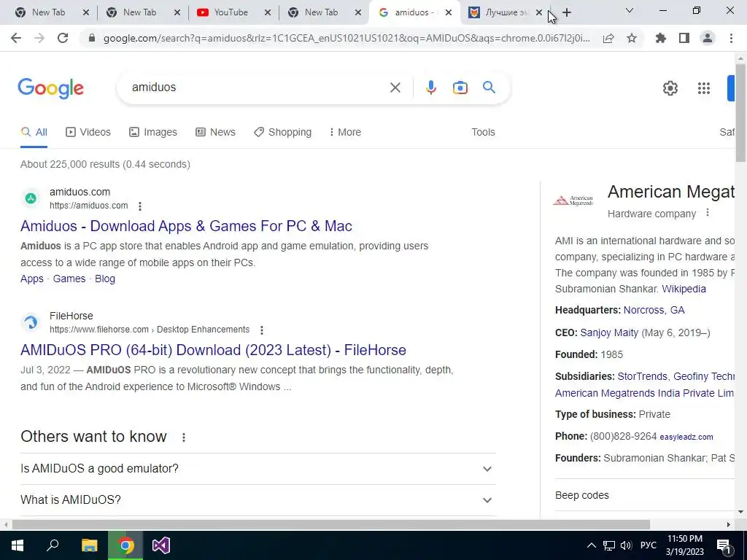Switch to News results tab
Screen dimensions: 747x560
coord(215,132)
